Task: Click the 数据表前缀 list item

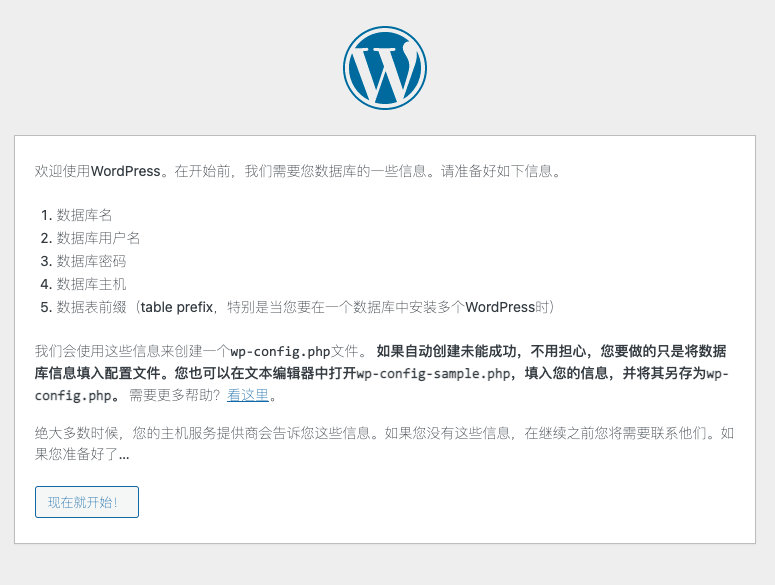Action: pos(91,307)
